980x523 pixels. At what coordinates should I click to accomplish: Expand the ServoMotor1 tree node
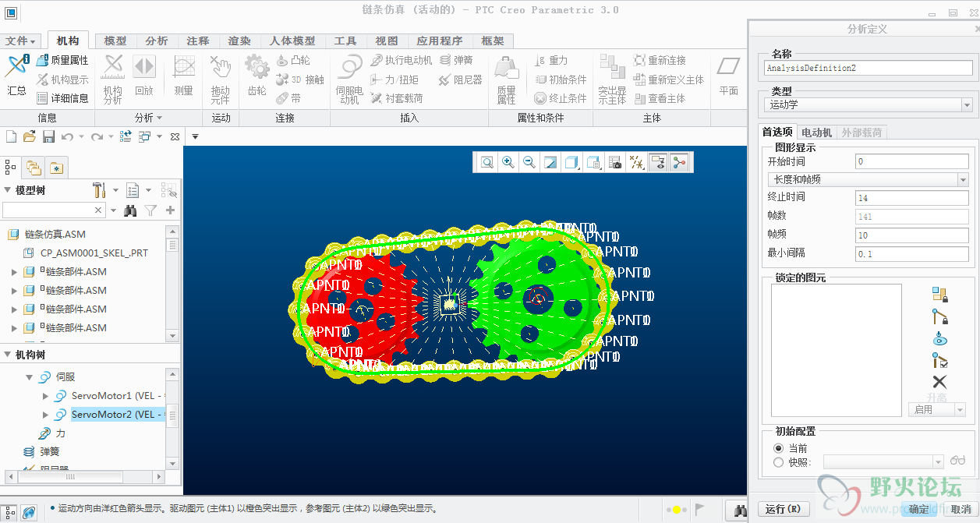[x=45, y=396]
